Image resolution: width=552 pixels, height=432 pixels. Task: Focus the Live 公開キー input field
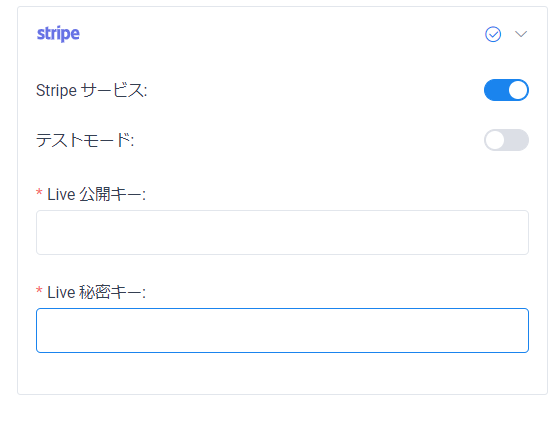click(282, 232)
